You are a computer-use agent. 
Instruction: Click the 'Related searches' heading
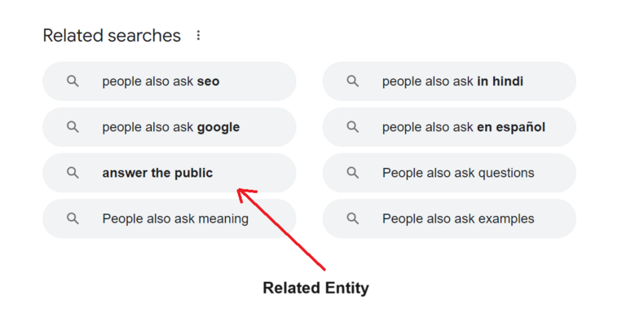(112, 36)
